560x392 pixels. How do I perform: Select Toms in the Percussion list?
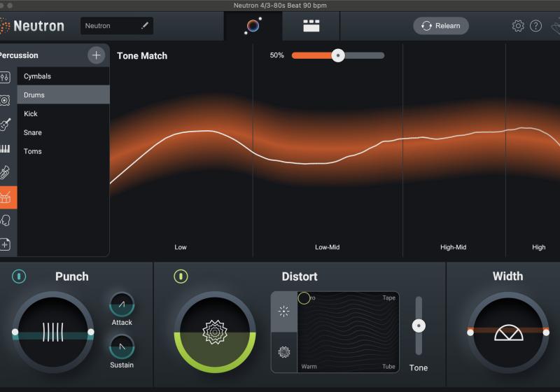click(63, 151)
